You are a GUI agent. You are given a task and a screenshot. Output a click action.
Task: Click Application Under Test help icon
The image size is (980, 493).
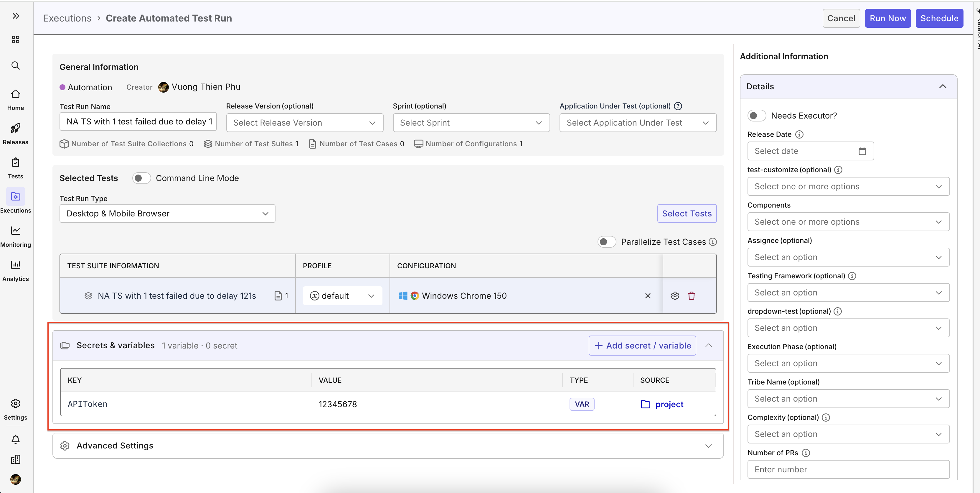tap(678, 106)
